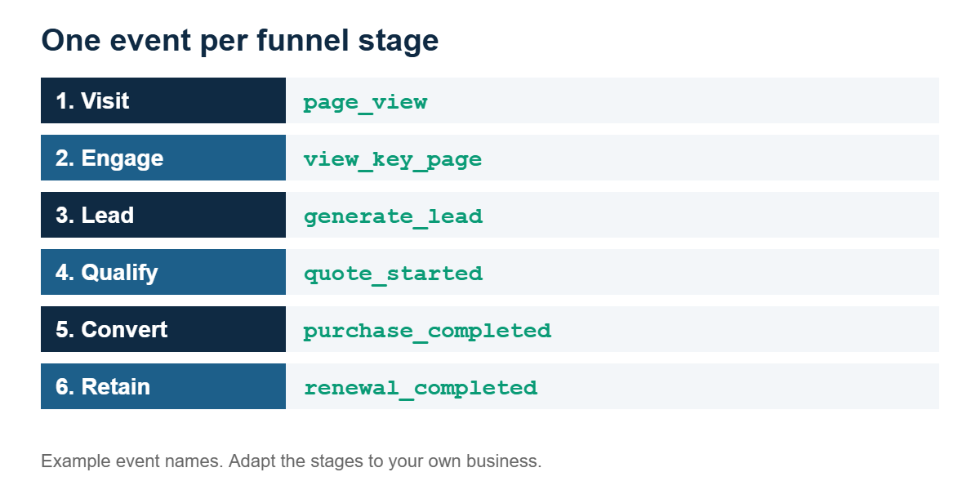Click the 'page_view' event name
Viewport: 980px width, 490px height.
click(x=365, y=102)
